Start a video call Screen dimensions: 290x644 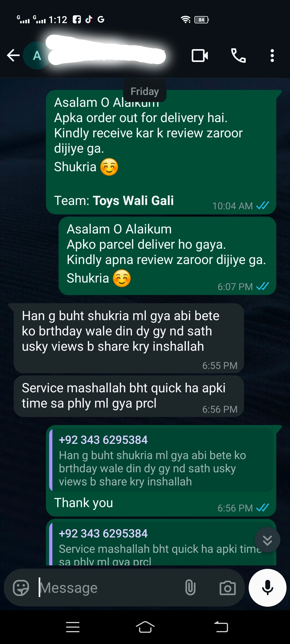click(200, 56)
